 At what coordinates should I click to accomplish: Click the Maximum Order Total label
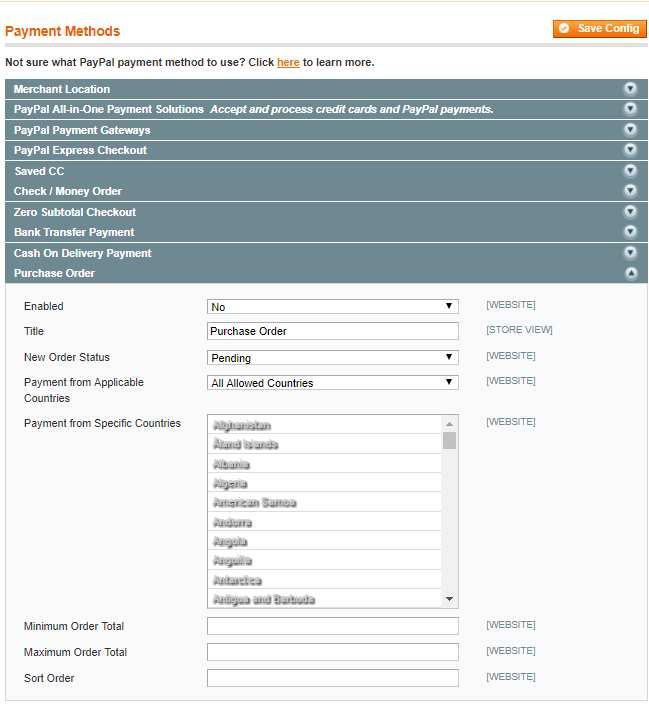click(x=75, y=652)
